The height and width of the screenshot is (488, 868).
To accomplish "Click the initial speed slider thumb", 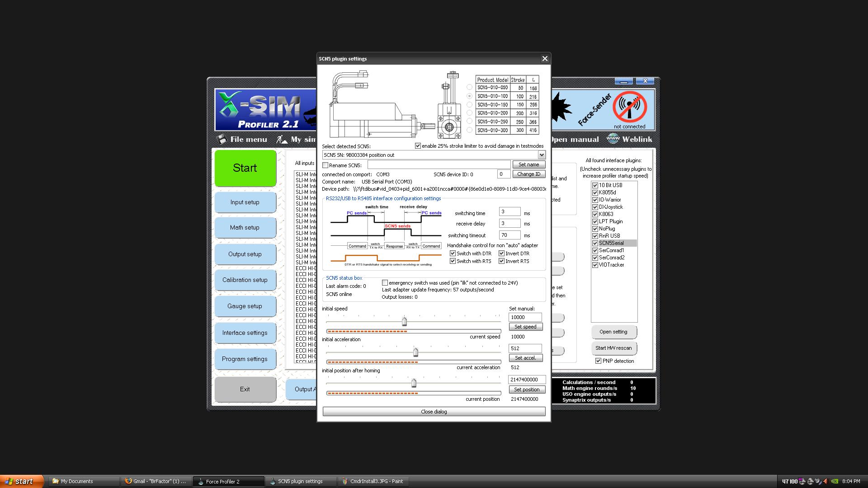I will [x=404, y=321].
